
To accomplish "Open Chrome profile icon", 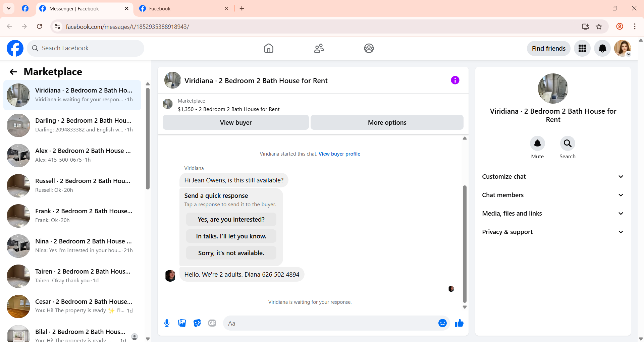I will [x=620, y=26].
